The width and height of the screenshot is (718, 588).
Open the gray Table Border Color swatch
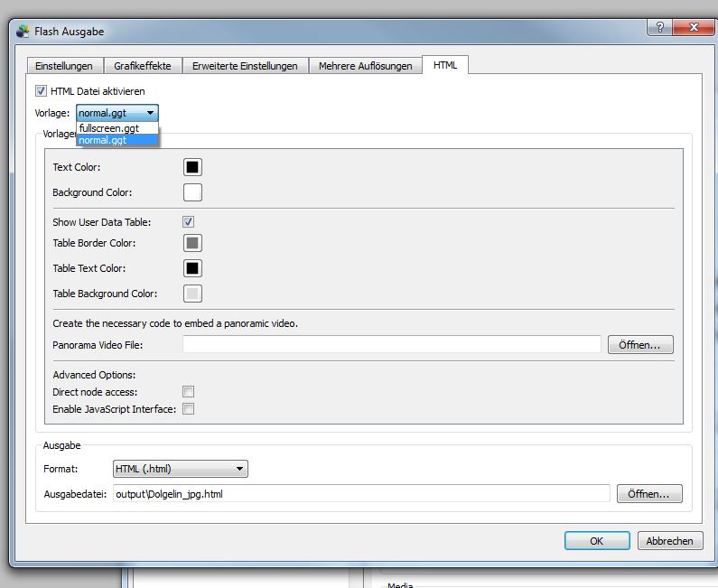point(192,243)
